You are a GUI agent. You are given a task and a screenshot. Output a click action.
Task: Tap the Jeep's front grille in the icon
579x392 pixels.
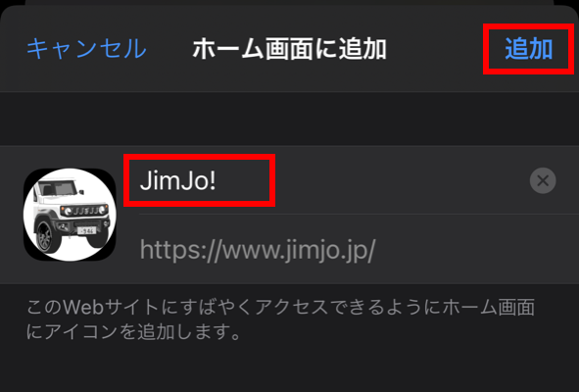(x=84, y=211)
